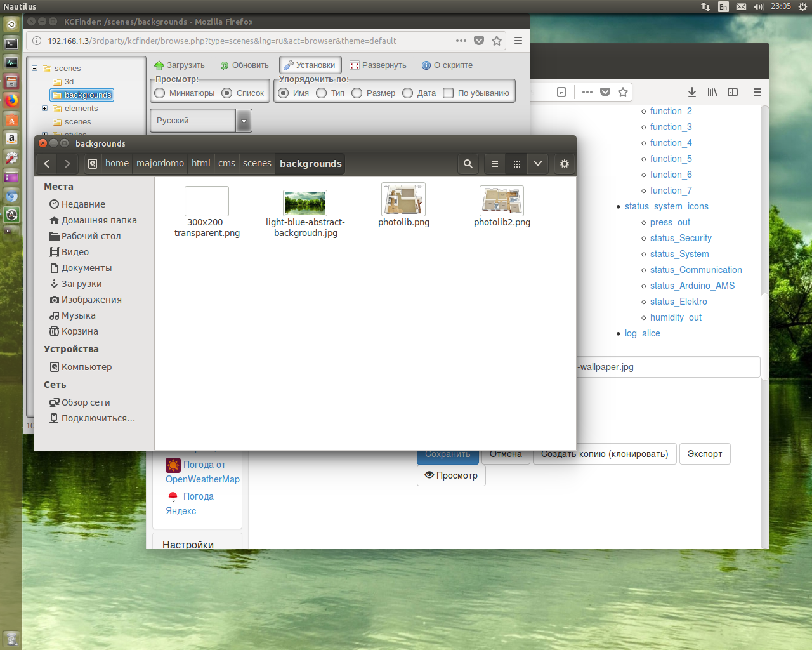
Task: Select the photolib.png file thumbnail
Action: pos(403,201)
